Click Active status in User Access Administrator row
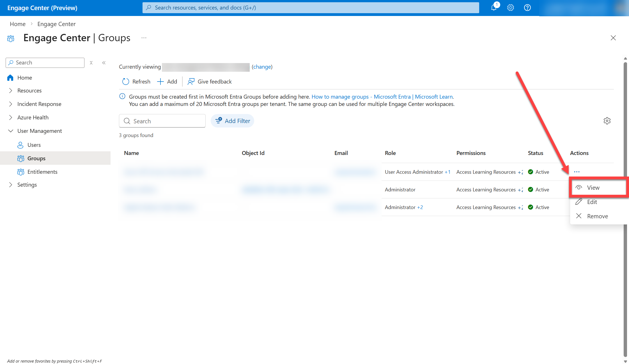Screen dimensions: 629x364 tap(539, 172)
